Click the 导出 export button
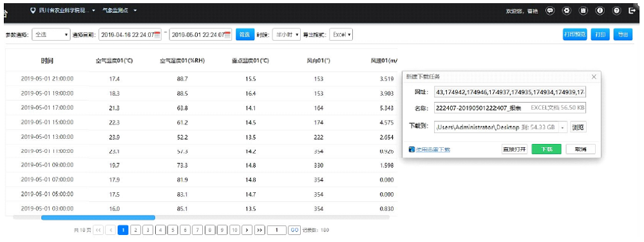The width and height of the screenshot is (644, 242). pyautogui.click(x=623, y=35)
